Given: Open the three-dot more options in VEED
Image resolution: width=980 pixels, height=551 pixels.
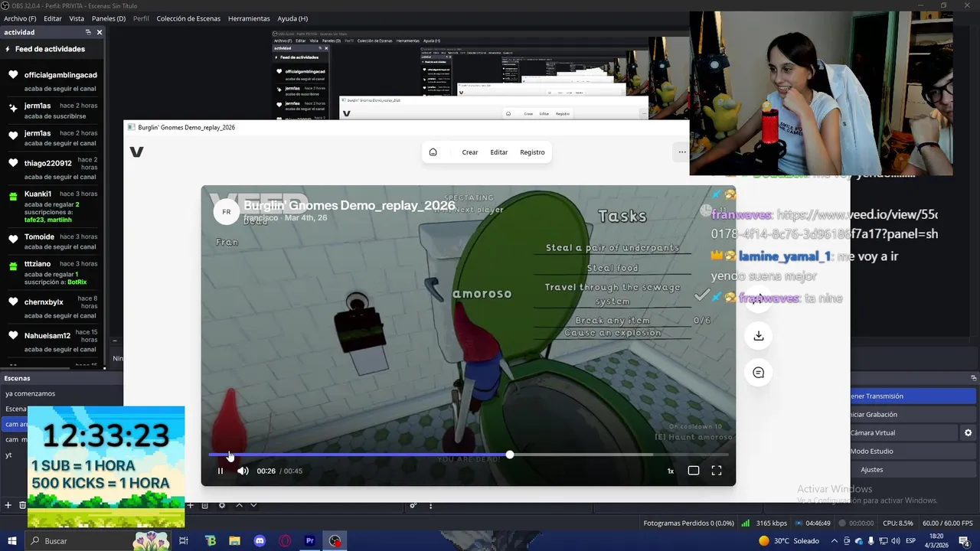Looking at the screenshot, I should point(681,152).
